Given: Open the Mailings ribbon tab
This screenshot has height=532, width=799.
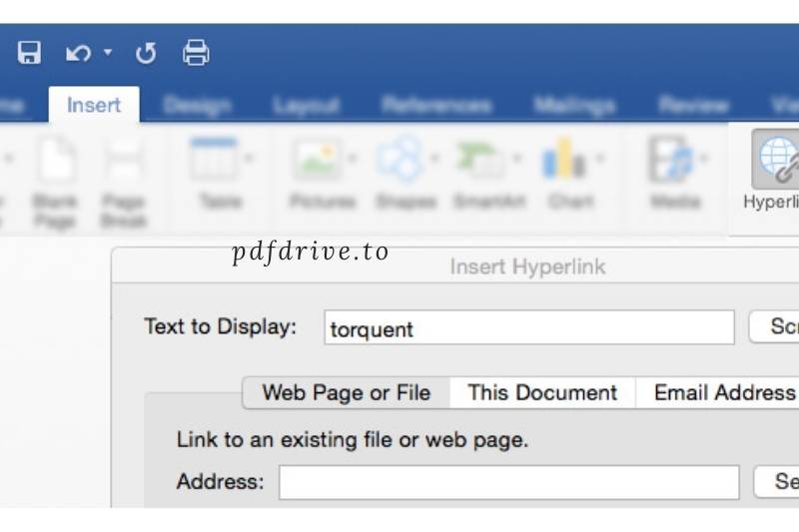Looking at the screenshot, I should coord(574,106).
